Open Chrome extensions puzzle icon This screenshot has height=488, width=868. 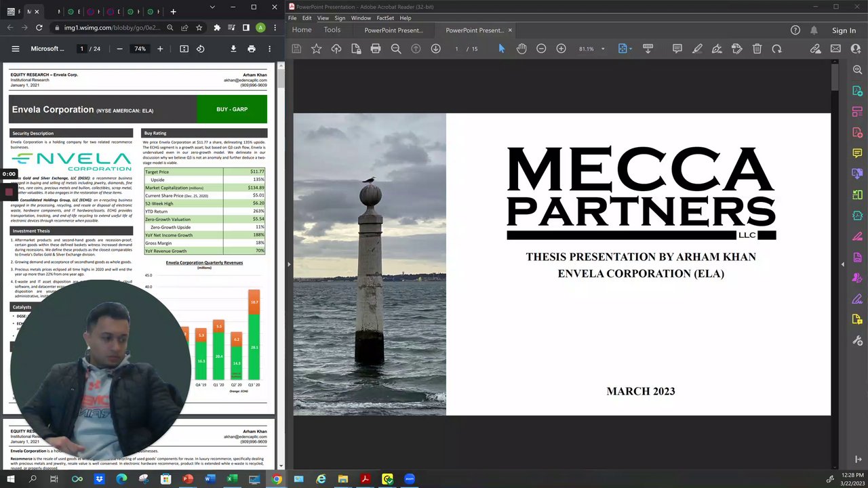(x=217, y=28)
